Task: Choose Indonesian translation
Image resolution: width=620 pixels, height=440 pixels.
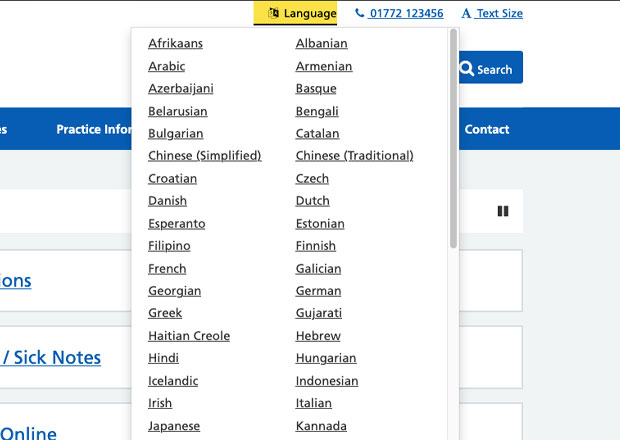Action: point(327,381)
